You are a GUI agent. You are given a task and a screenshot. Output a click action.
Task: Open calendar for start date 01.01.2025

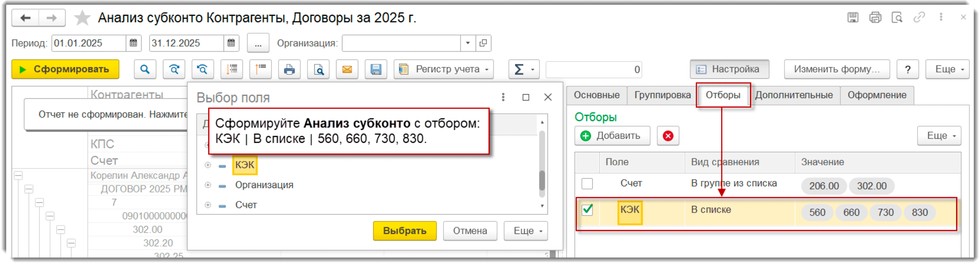point(133,43)
